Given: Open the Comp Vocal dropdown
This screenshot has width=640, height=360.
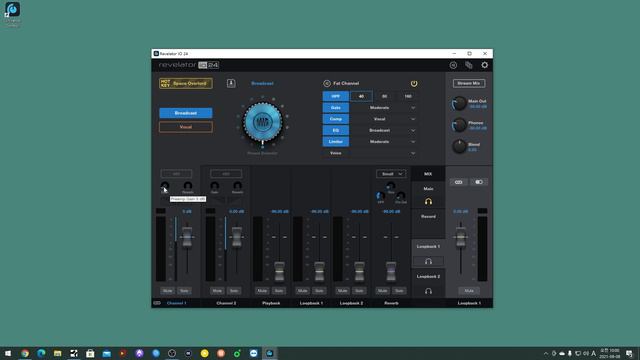Looking at the screenshot, I should [383, 119].
